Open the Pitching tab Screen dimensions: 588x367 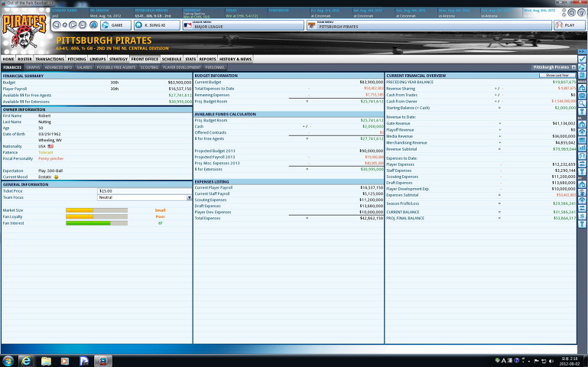[77, 59]
